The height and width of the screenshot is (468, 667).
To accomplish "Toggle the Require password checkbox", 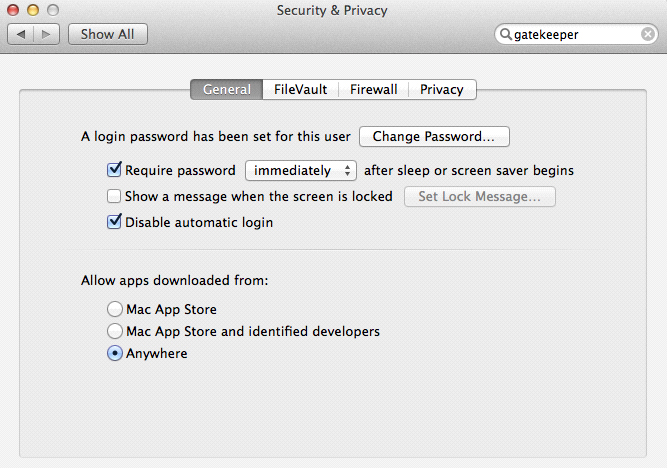I will (x=114, y=170).
